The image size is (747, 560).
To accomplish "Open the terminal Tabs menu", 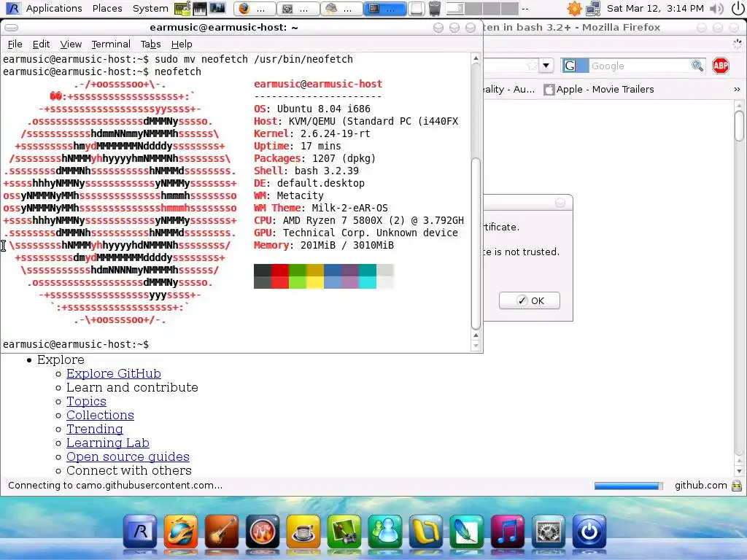I will [150, 44].
